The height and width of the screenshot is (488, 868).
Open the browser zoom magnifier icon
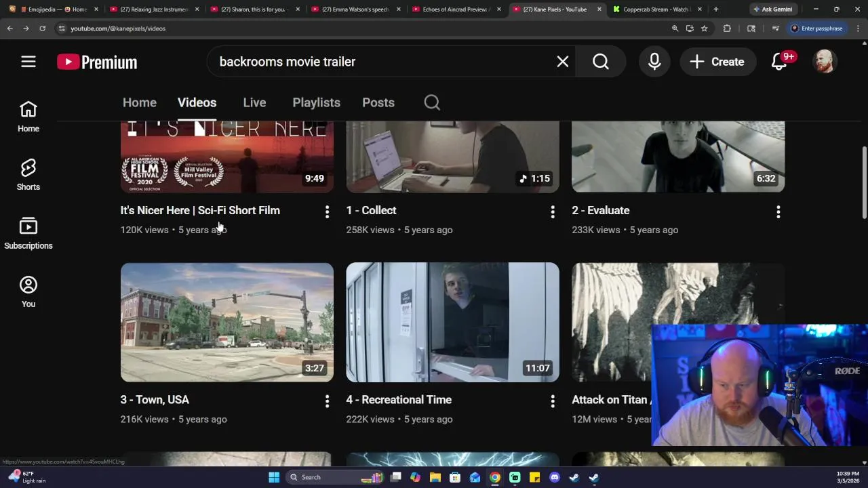tap(675, 28)
